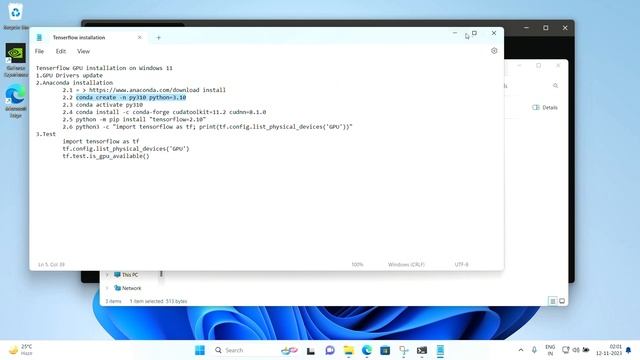Image resolution: width=640 pixels, height=360 pixels.
Task: Open Microsoft Store from taskbar
Action: point(385,350)
